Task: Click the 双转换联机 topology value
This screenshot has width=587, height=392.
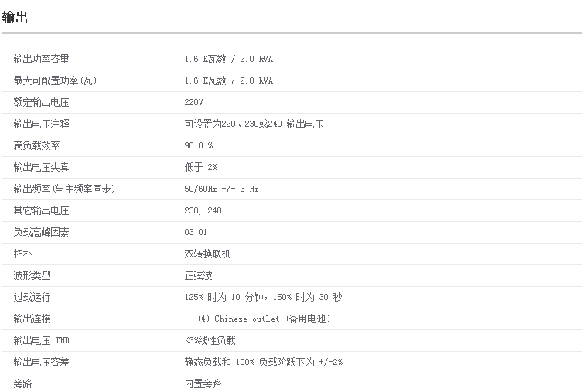Action: click(207, 254)
